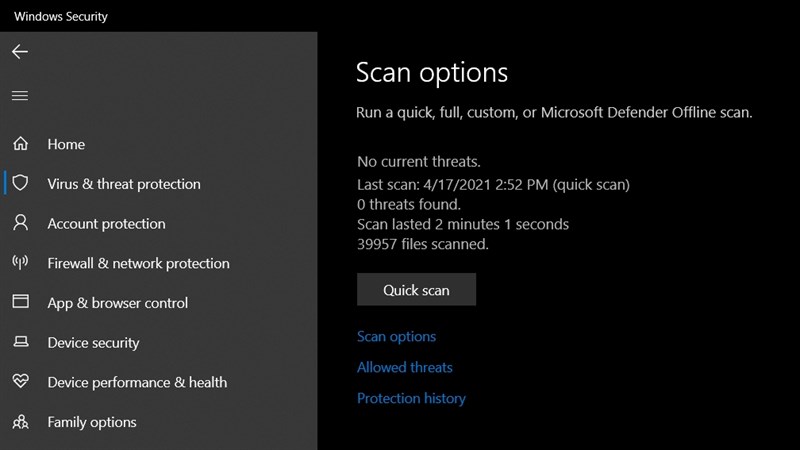
Task: Select App & browser control label
Action: [x=117, y=303]
